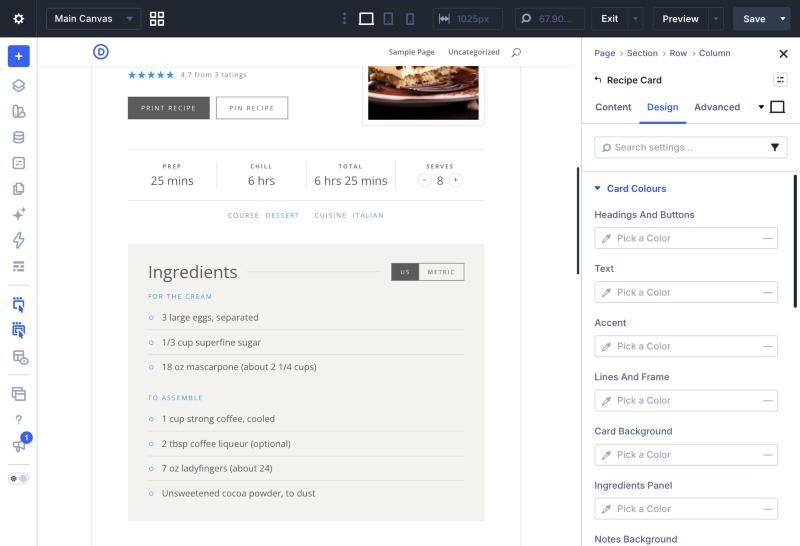Switch to the Content tab
This screenshot has width=800, height=546.
pyautogui.click(x=613, y=107)
